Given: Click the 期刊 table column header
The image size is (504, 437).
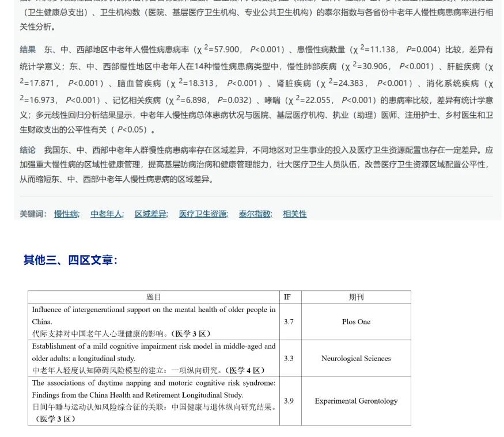Looking at the screenshot, I should 356,297.
